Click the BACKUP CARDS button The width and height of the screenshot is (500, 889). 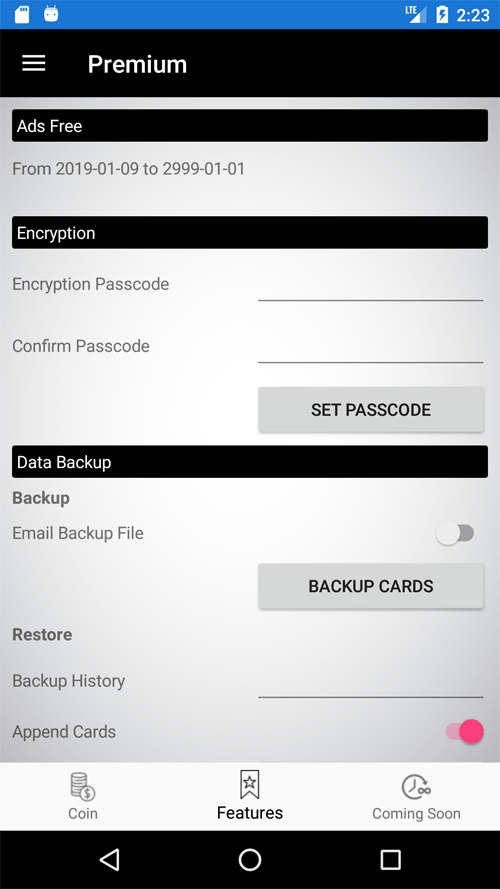click(x=371, y=586)
